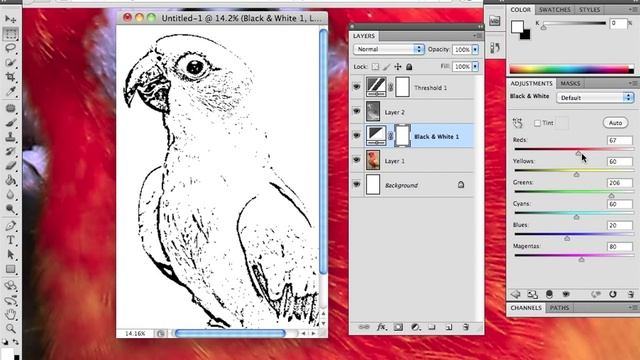Switch to the Masks tab

570,83
